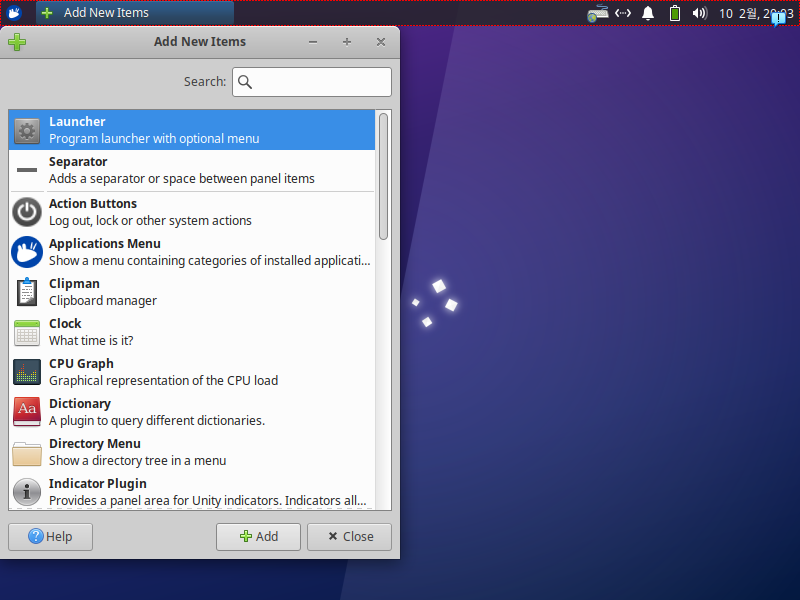Viewport: 800px width, 600px height.
Task: Click the Action Buttons power icon
Action: 27,212
